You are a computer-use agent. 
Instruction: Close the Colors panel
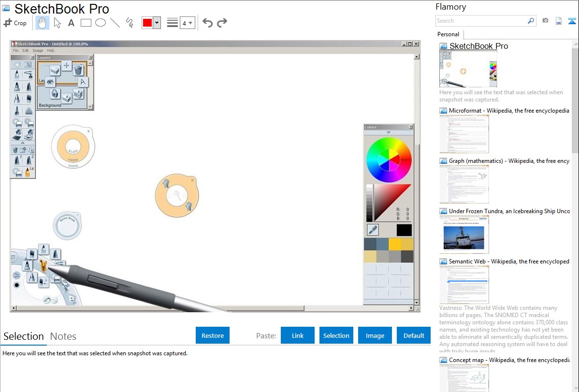click(x=411, y=127)
